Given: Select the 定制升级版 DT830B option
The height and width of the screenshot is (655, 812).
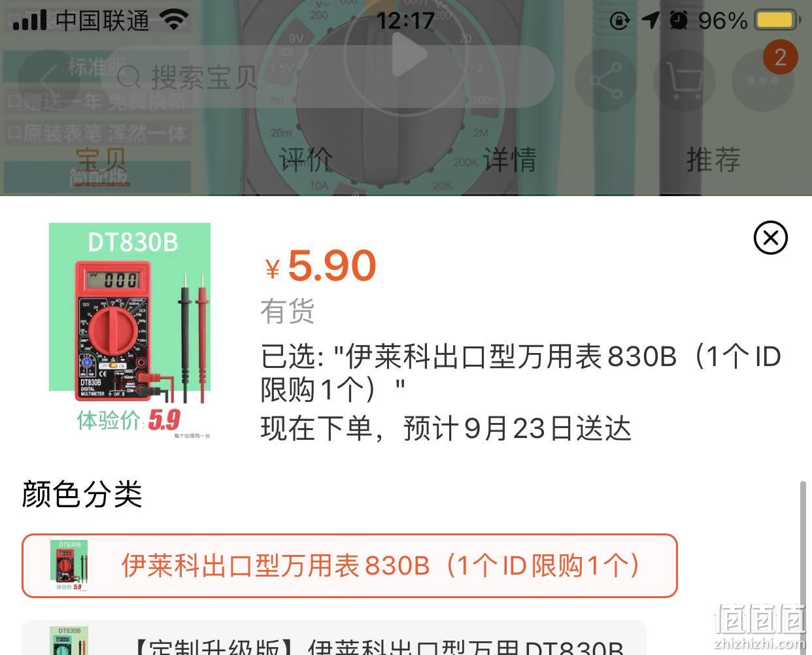Looking at the screenshot, I should 334,637.
